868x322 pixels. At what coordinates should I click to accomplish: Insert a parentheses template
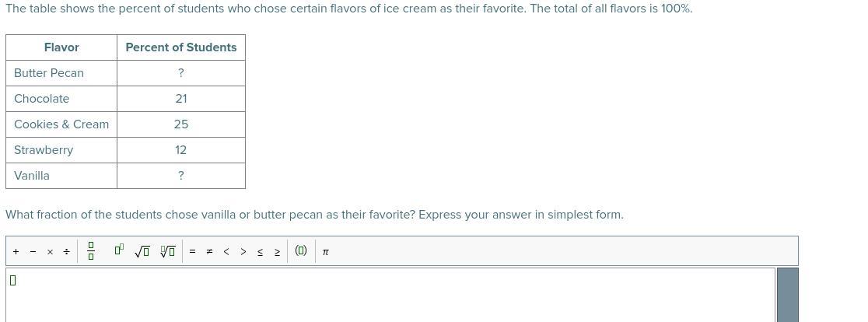pyautogui.click(x=300, y=250)
